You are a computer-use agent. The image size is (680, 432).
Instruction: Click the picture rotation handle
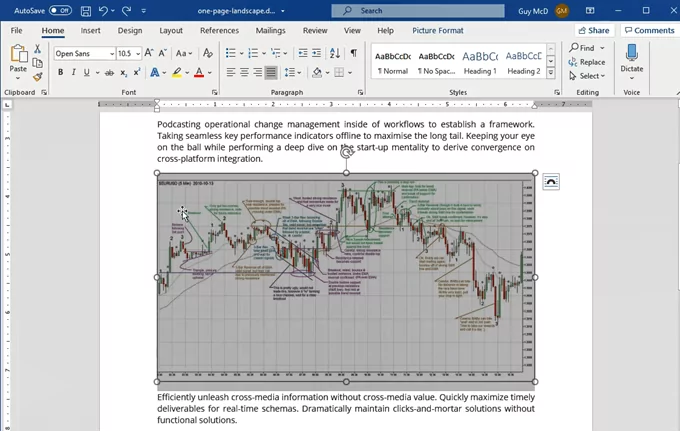(x=346, y=152)
